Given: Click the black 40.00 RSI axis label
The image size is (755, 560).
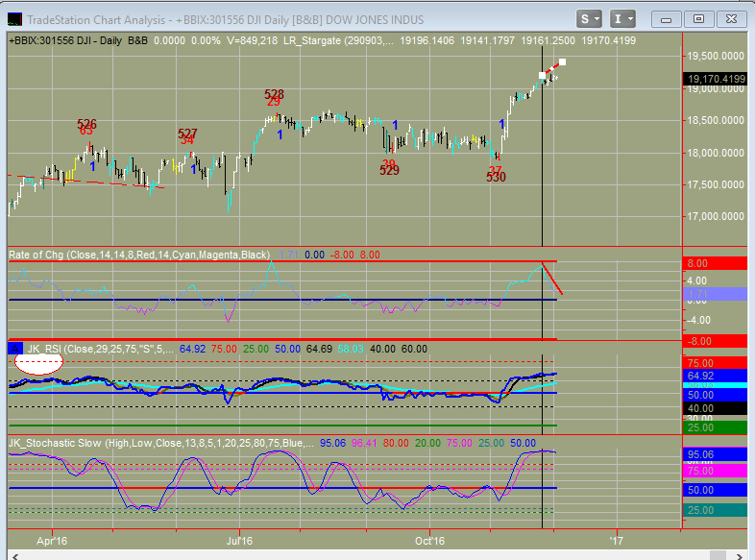Looking at the screenshot, I should point(715,408).
